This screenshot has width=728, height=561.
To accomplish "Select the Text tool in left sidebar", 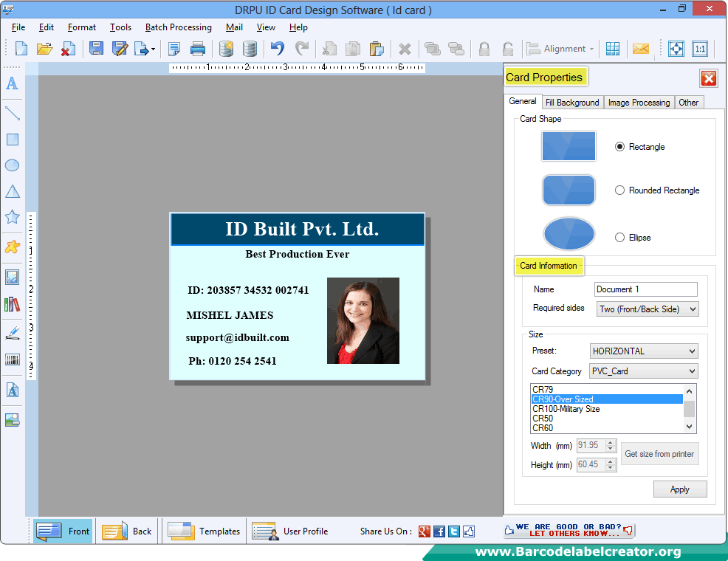I will point(12,83).
